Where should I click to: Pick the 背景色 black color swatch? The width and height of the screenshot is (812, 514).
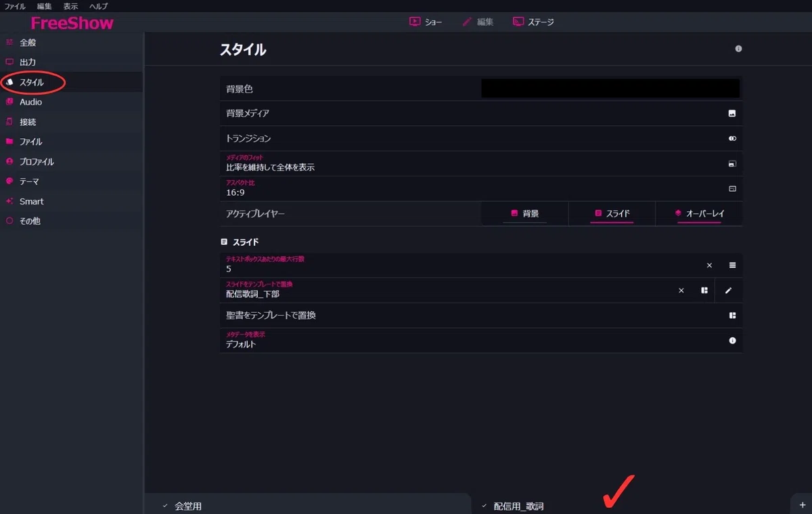point(610,88)
